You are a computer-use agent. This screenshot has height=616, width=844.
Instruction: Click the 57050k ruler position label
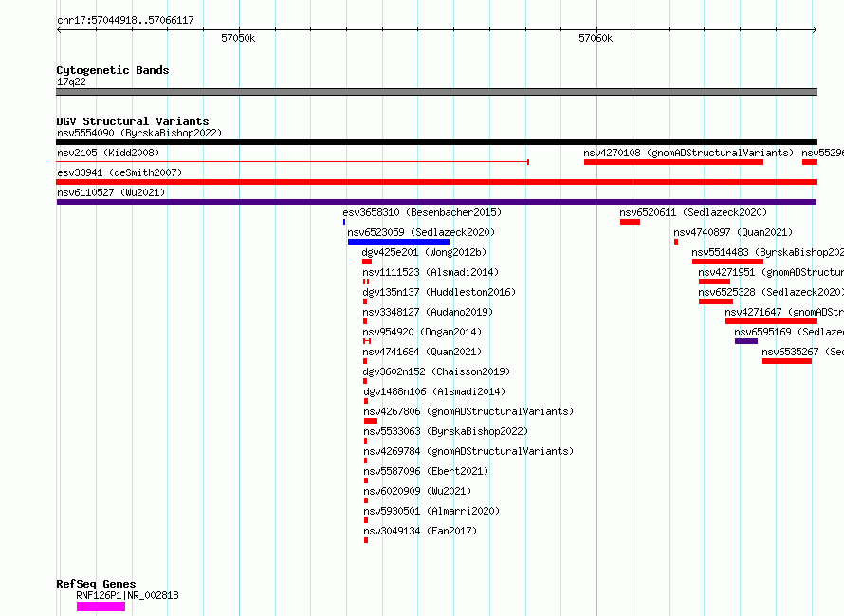tap(238, 38)
